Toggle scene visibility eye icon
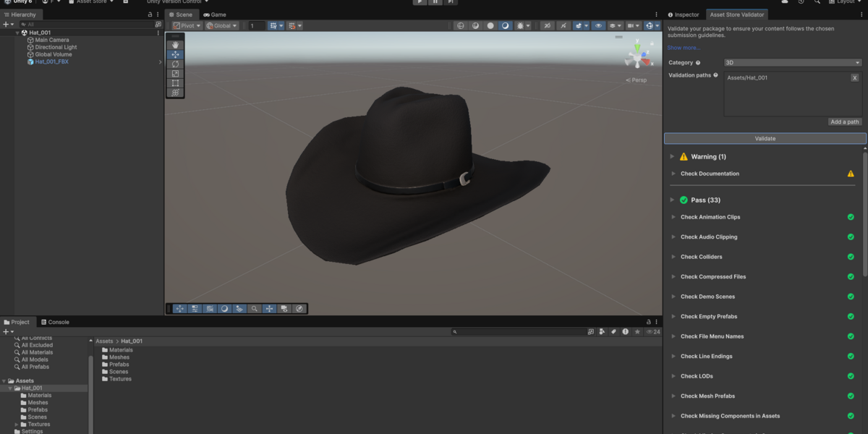The width and height of the screenshot is (868, 434). [x=598, y=25]
